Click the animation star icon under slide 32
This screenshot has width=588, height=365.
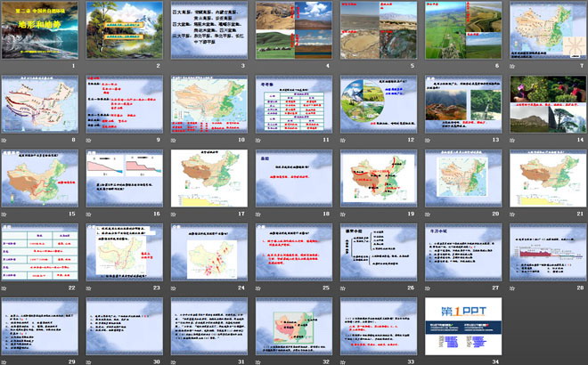[258, 362]
